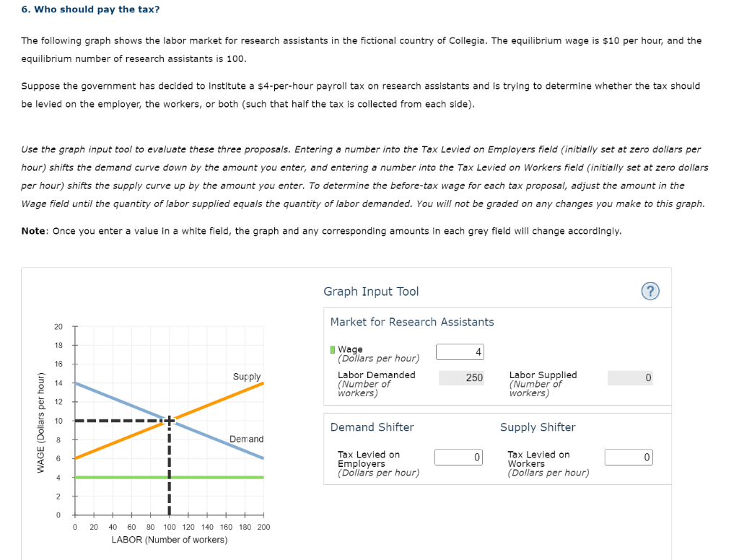Click the green horizontal wage line
This screenshot has height=560, width=739.
pyautogui.click(x=169, y=478)
